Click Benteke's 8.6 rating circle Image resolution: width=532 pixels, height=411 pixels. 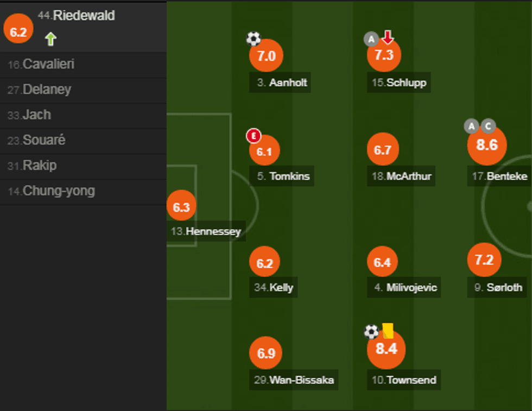(x=487, y=146)
